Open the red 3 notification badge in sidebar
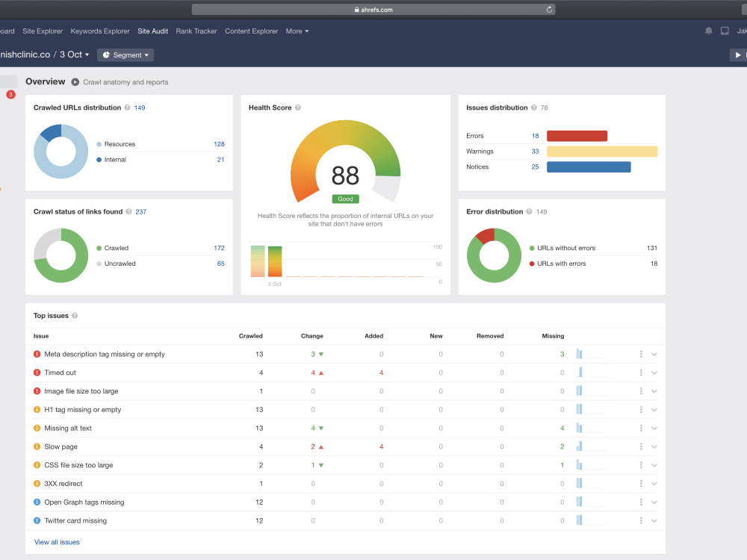Viewport: 747px width, 560px height. [11, 94]
